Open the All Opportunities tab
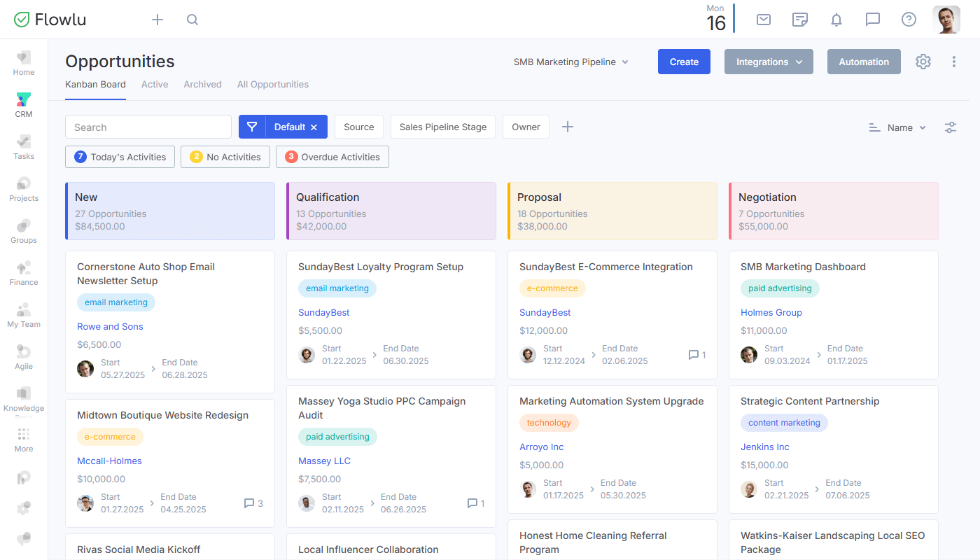 tap(272, 84)
